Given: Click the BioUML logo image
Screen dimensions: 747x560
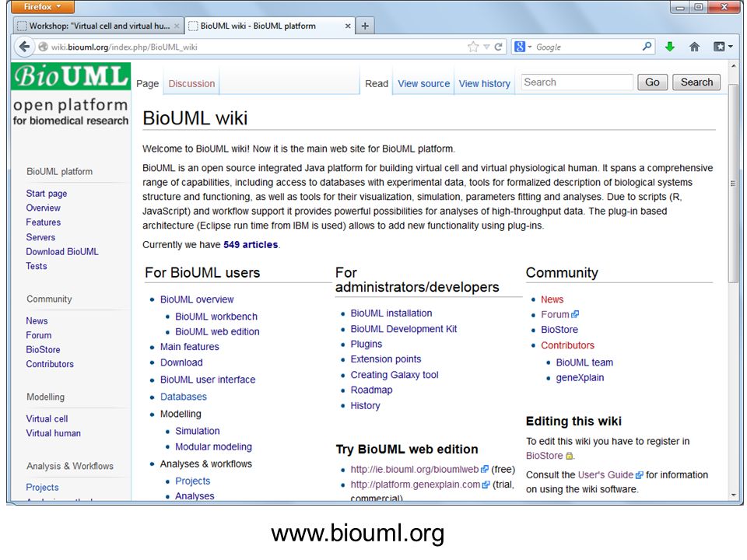Looking at the screenshot, I should 71,76.
